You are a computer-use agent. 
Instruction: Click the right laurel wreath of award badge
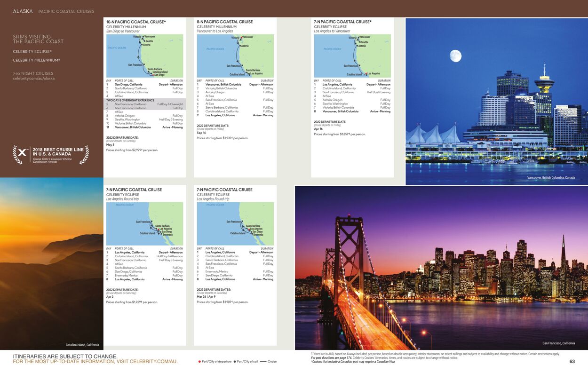84,155
